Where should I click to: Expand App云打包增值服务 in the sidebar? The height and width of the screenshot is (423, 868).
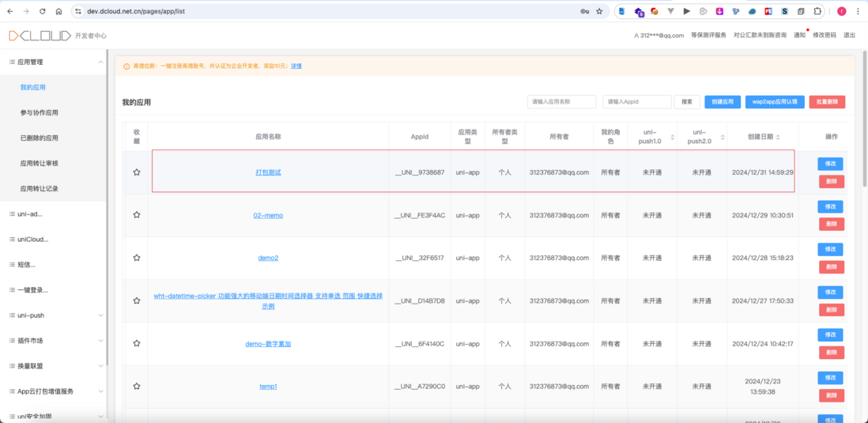point(53,391)
